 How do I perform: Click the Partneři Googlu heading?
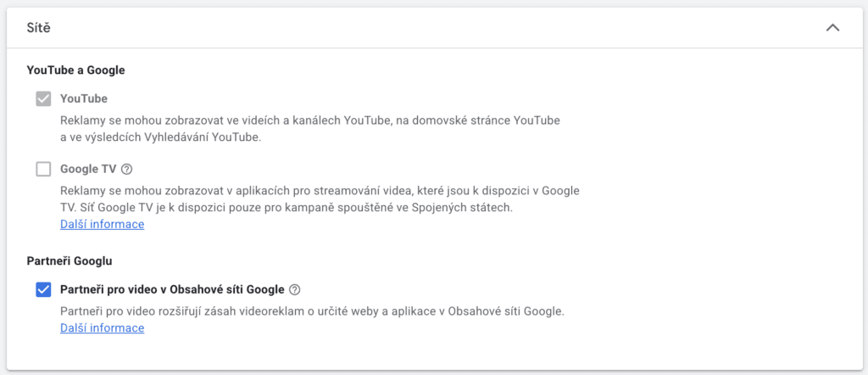[70, 260]
